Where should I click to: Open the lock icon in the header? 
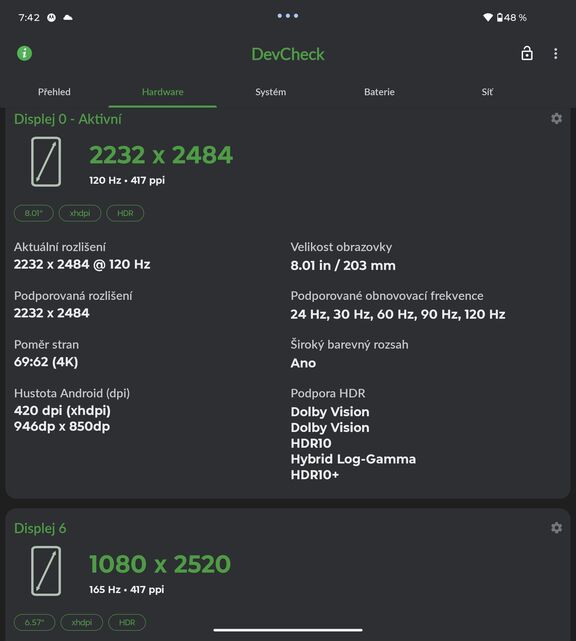click(527, 53)
